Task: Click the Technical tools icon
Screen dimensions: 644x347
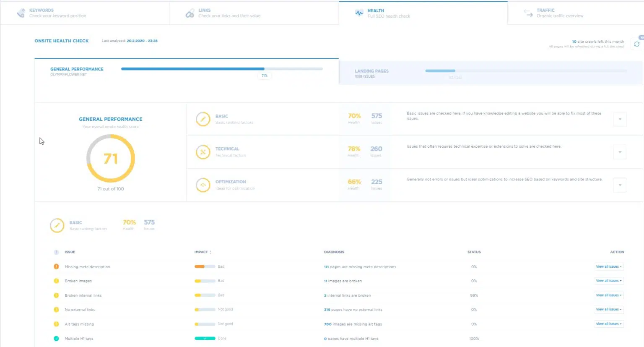Action: (203, 152)
